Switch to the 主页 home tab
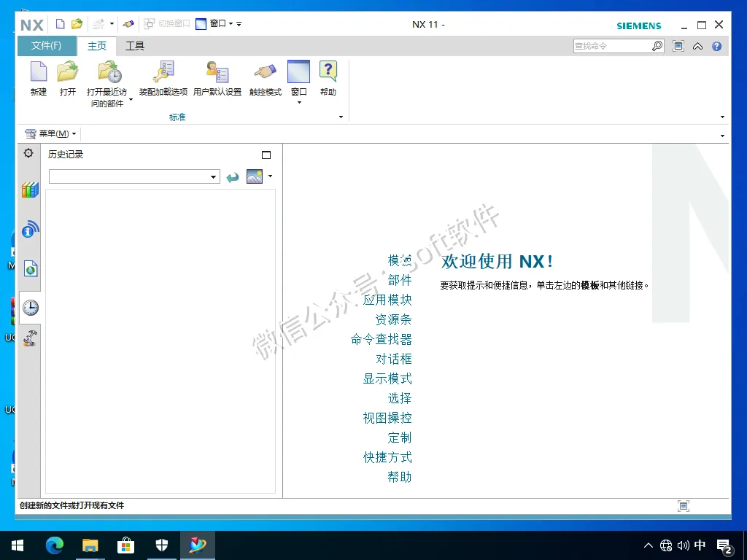This screenshot has height=560, width=747. pyautogui.click(x=97, y=46)
